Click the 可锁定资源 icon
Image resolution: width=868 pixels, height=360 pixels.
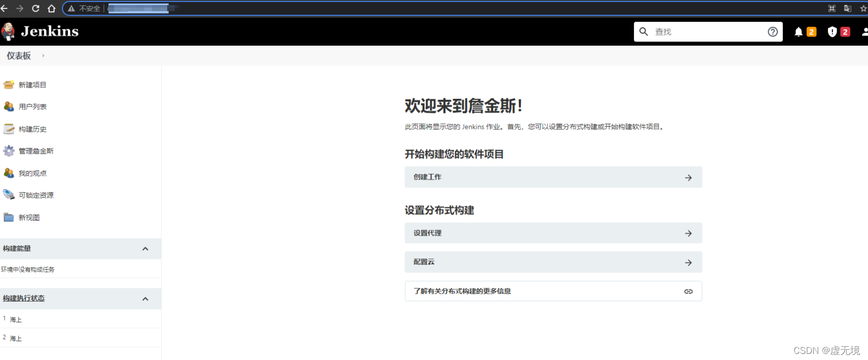tap(9, 195)
